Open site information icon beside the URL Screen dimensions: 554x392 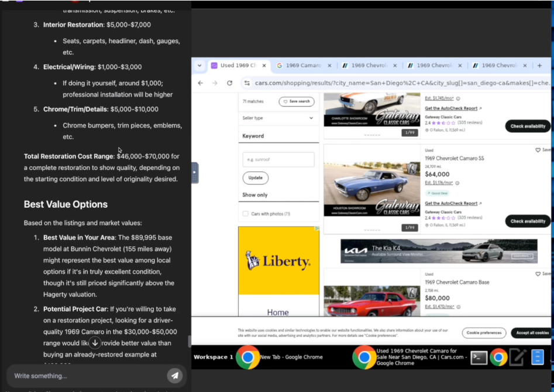tap(247, 83)
